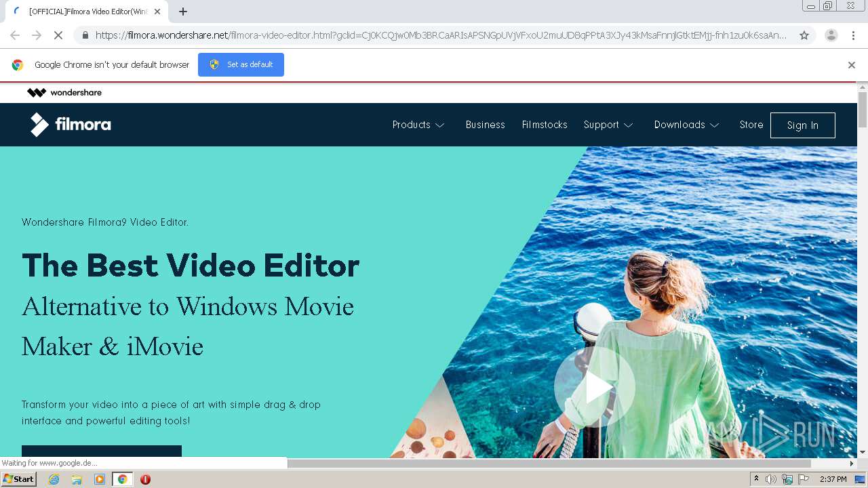Click the Wondershare logo at top
Viewport: 868px width, 488px height.
point(64,92)
